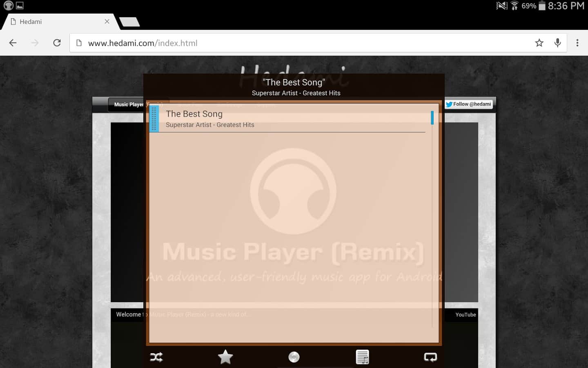
Task: Select the Music Player navigation tab
Action: tap(127, 105)
